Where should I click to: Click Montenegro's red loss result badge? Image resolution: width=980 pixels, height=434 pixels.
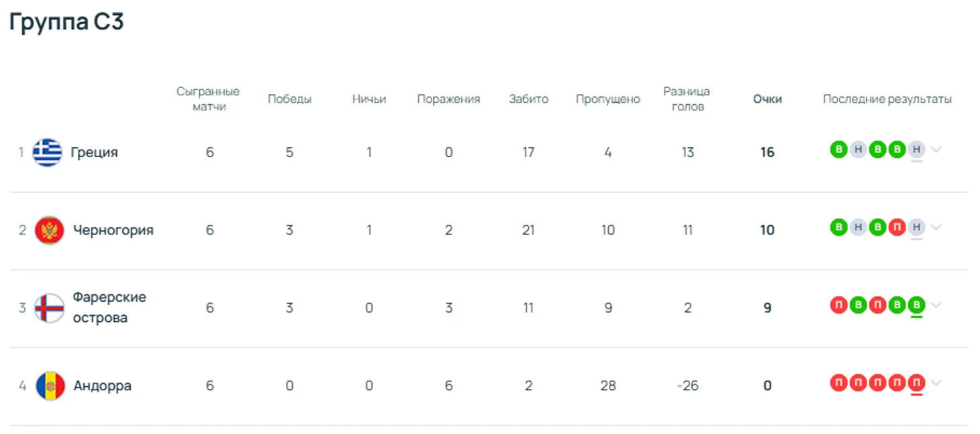pos(897,227)
